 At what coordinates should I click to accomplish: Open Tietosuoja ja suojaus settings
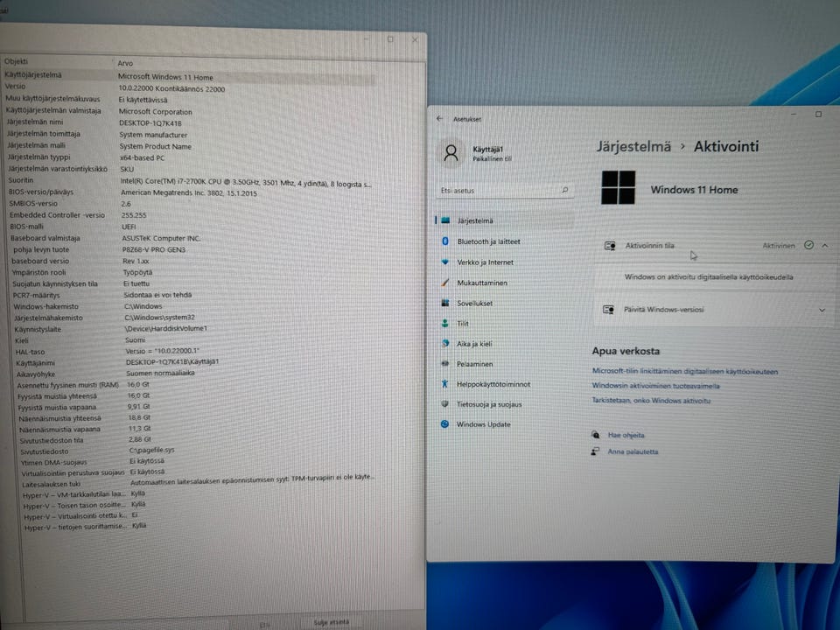505,404
